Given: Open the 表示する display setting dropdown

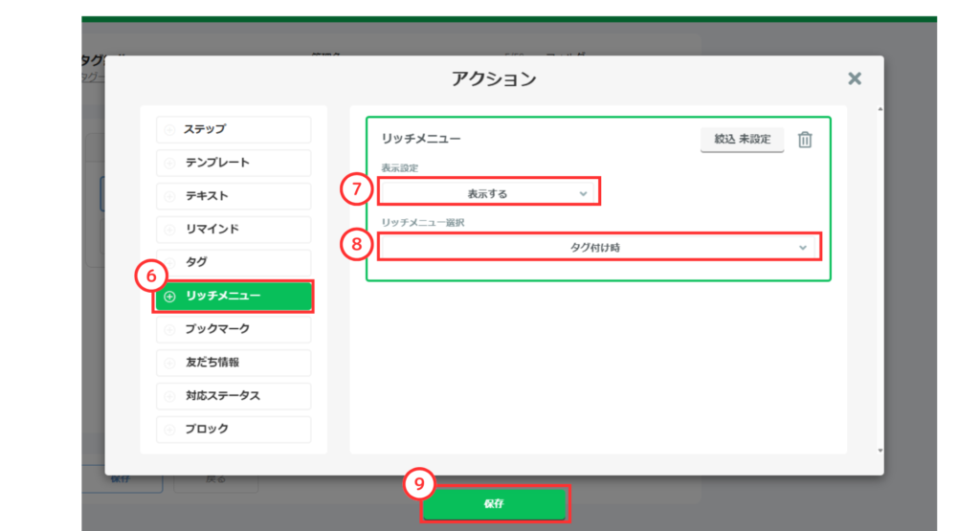Looking at the screenshot, I should [489, 192].
